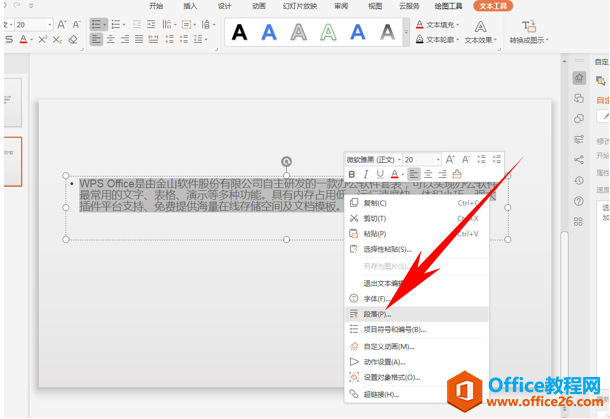
Task: Open the 幻灯片放映 tab
Action: click(302, 6)
